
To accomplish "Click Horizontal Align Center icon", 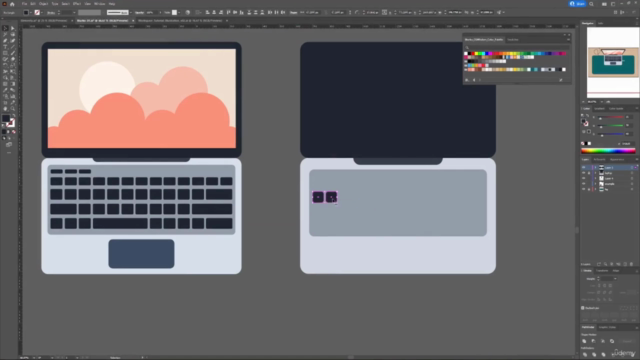I will tap(214, 13).
